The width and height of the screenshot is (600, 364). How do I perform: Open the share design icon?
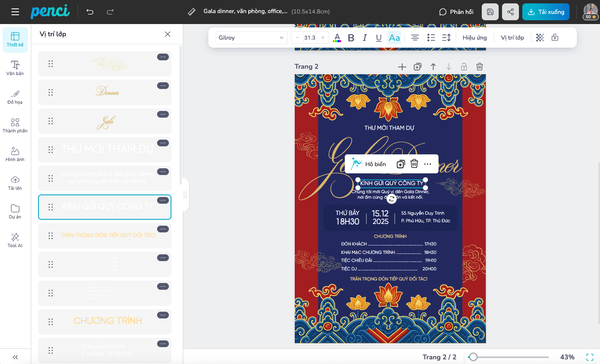click(510, 12)
